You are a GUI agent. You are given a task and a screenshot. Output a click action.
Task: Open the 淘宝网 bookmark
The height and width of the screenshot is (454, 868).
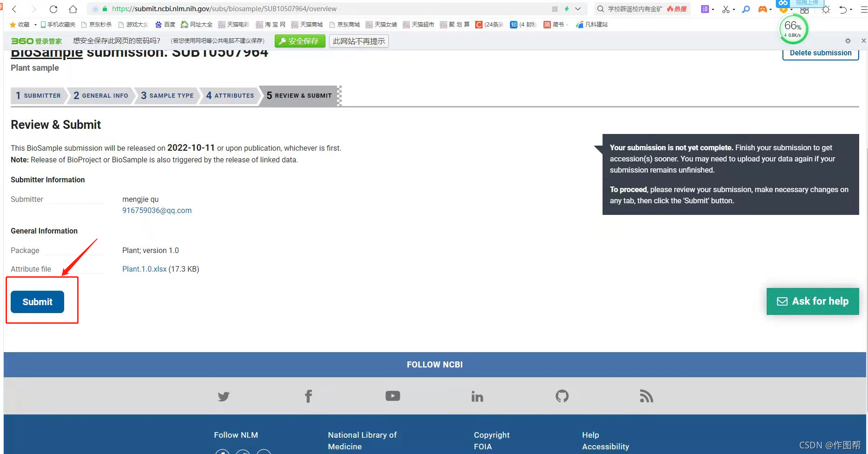(271, 25)
